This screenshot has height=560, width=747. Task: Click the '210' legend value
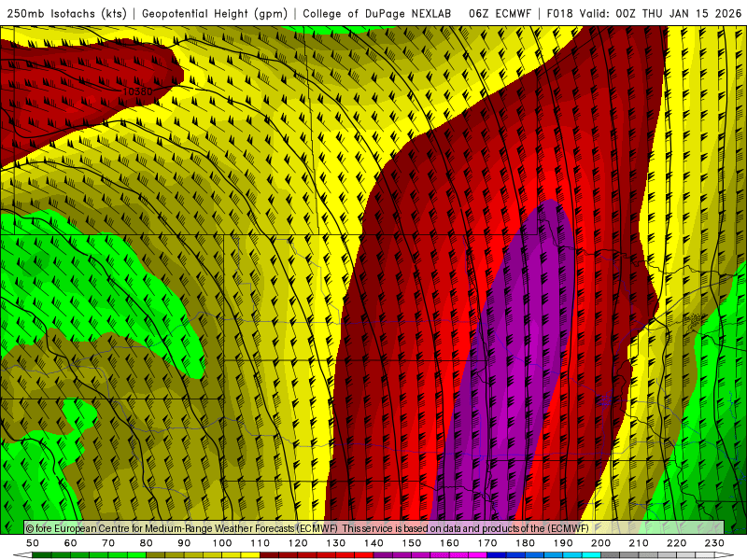pos(639,543)
